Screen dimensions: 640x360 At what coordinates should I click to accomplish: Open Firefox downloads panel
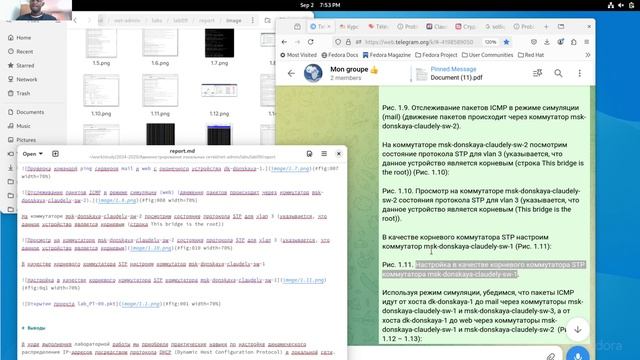[547, 42]
